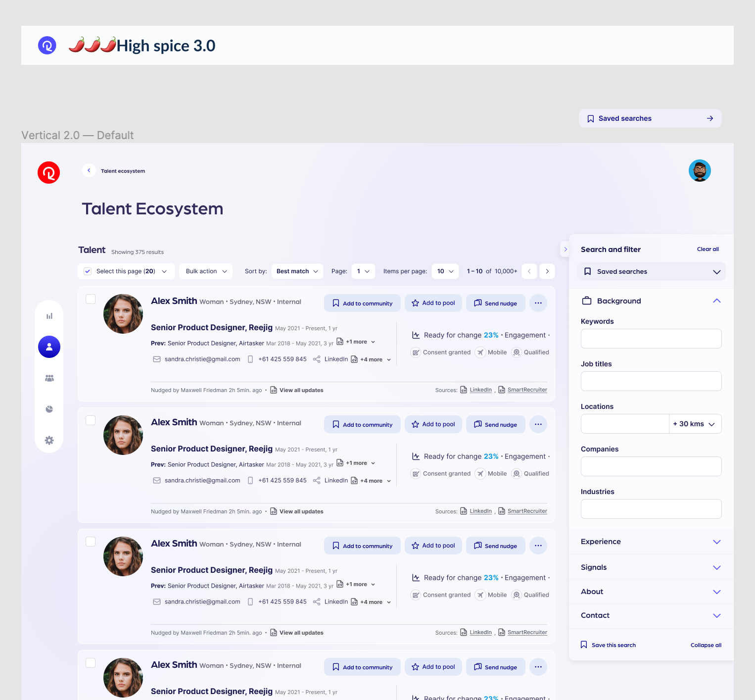Go to the next results page arrow
755x700 pixels.
pyautogui.click(x=547, y=271)
